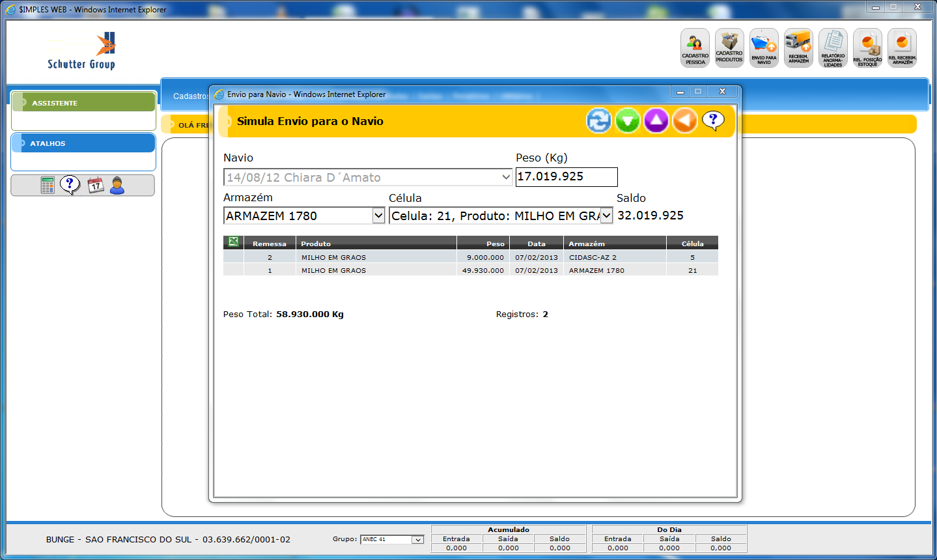This screenshot has height=560, width=937.
Task: Click the blue refresh icon in dialog
Action: (598, 121)
